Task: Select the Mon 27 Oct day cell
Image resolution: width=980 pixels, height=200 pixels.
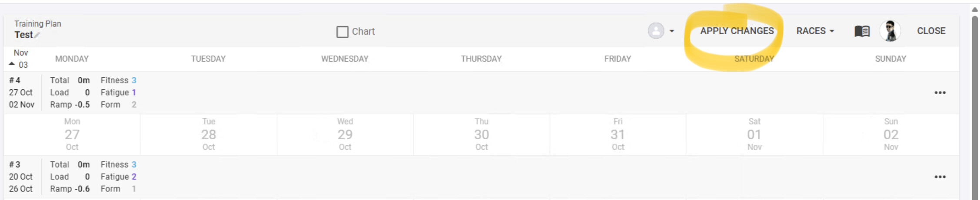Action: pos(72,134)
